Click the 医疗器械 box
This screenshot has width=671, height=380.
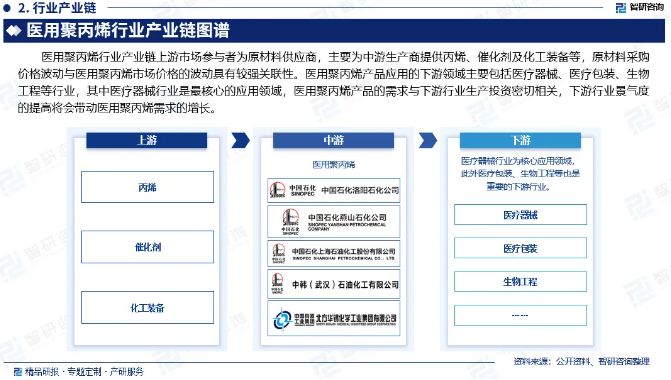(520, 215)
